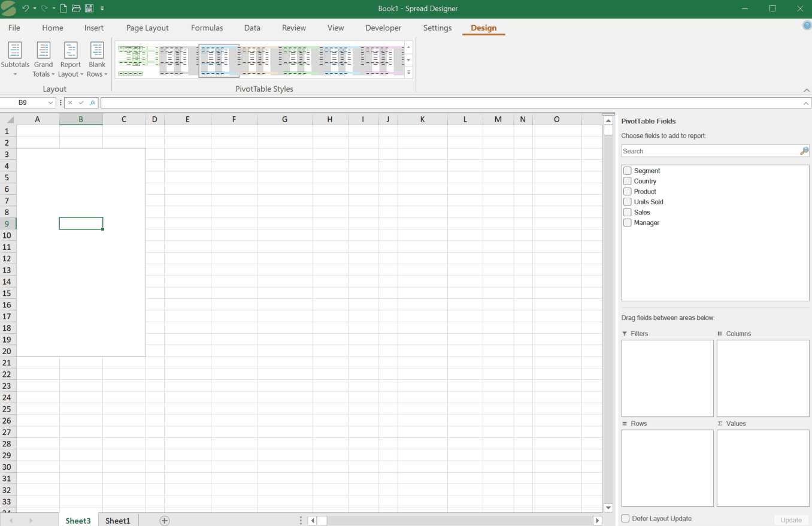812x526 pixels.
Task: Click the Undo arrow in title bar
Action: point(25,8)
